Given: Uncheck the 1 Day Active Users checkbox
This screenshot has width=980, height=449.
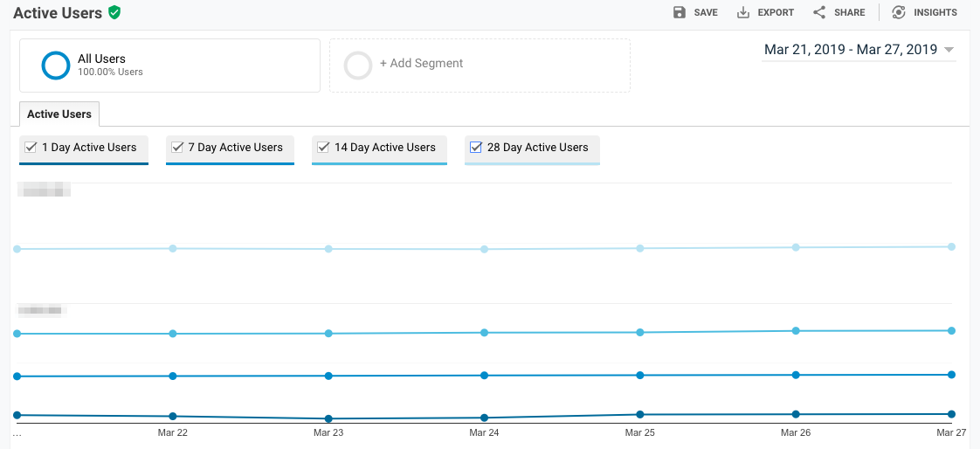Looking at the screenshot, I should [31, 148].
